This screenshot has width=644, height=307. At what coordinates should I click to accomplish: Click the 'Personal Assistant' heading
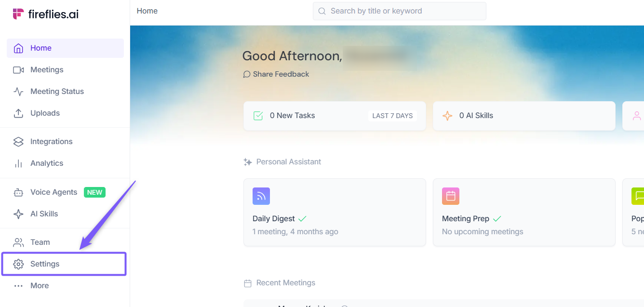click(x=289, y=162)
